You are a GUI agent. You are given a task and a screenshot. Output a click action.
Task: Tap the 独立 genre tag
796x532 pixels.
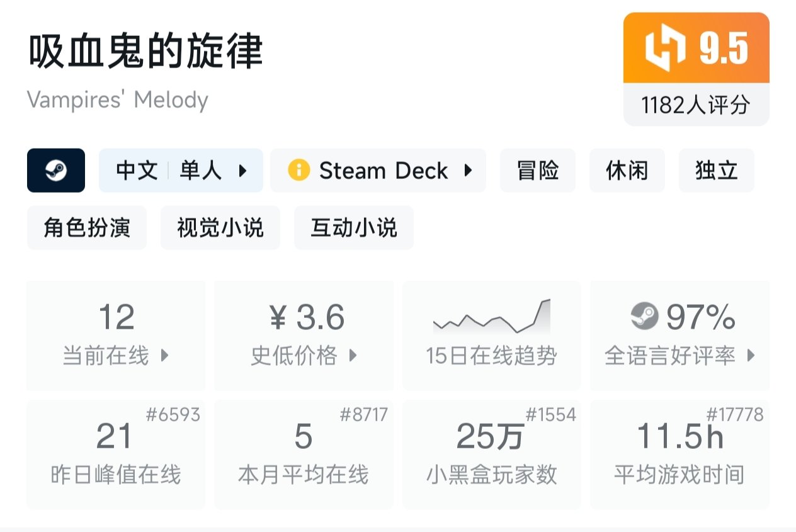coord(716,171)
